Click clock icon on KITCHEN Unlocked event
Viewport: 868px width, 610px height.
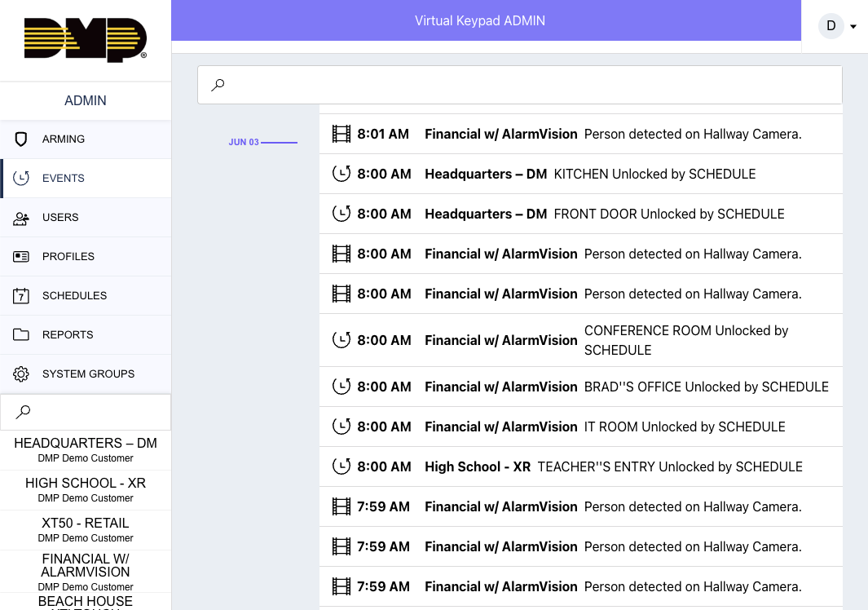tap(341, 174)
